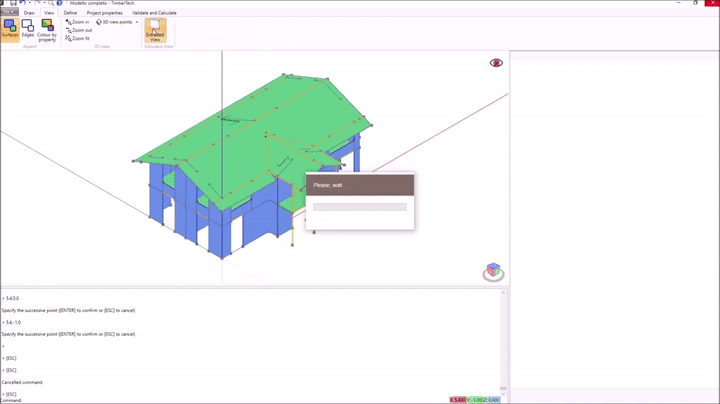Click the help question mark icon
Viewport: 720px width, 404px height.
pos(59,3)
